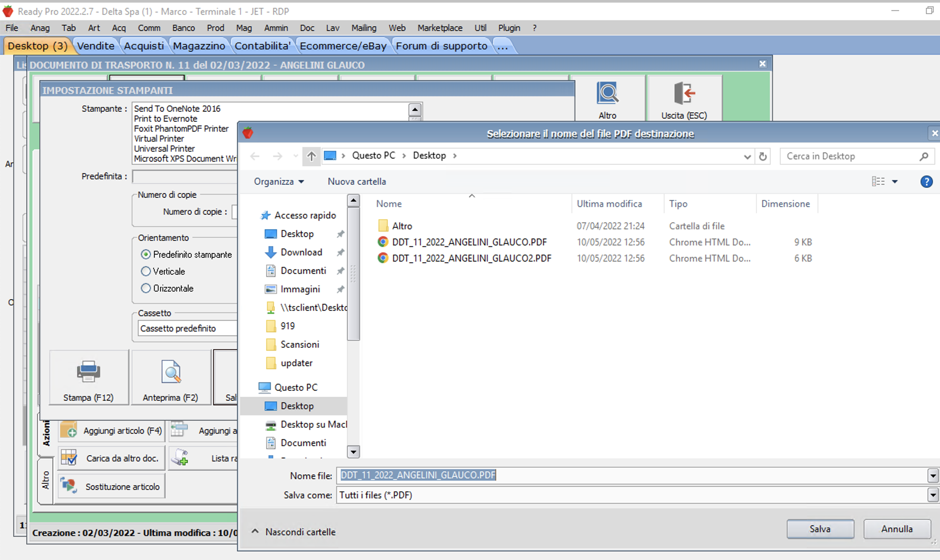Image resolution: width=940 pixels, height=560 pixels.
Task: Open the view options dropdown arrow
Action: (895, 182)
